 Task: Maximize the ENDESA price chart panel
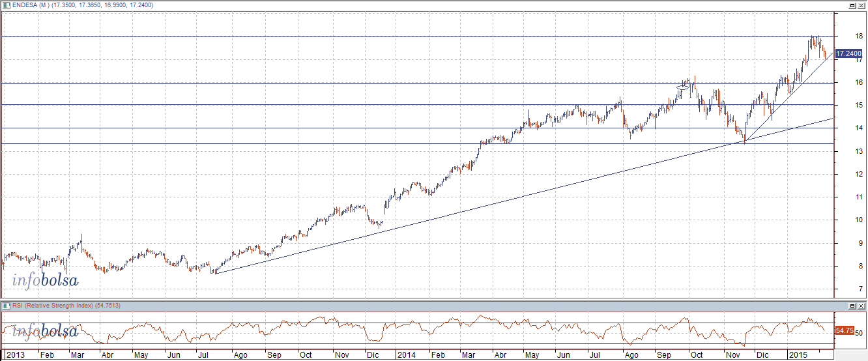852,5
